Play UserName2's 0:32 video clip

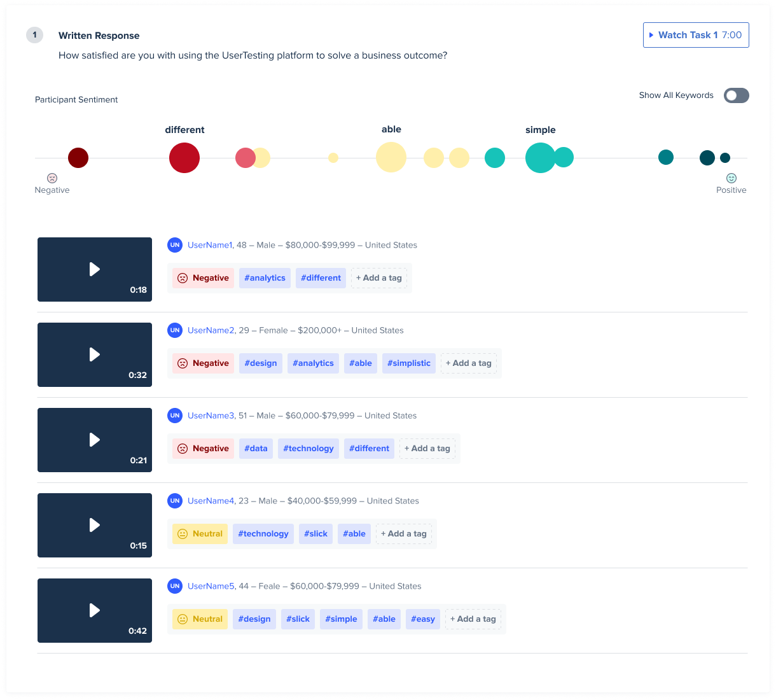tap(95, 354)
